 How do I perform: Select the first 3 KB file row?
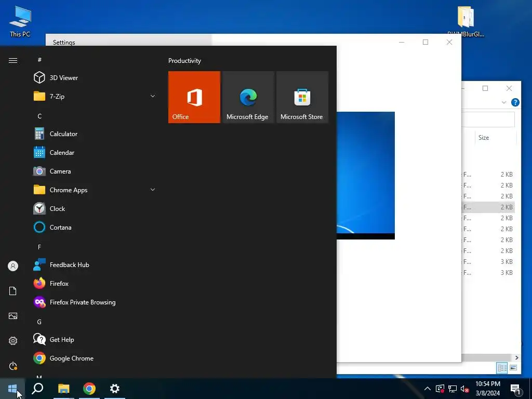pyautogui.click(x=488, y=262)
